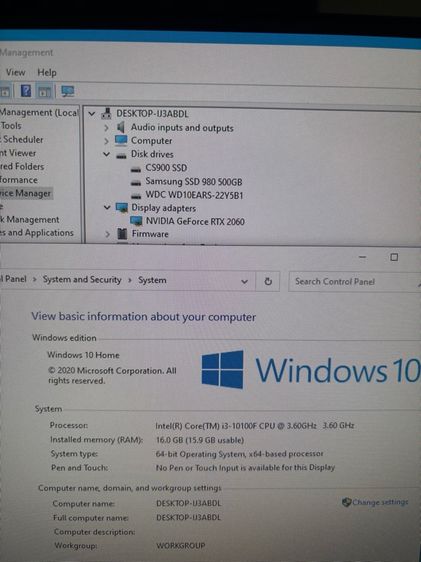
Task: Click the Display adapters category icon
Action: 121,208
